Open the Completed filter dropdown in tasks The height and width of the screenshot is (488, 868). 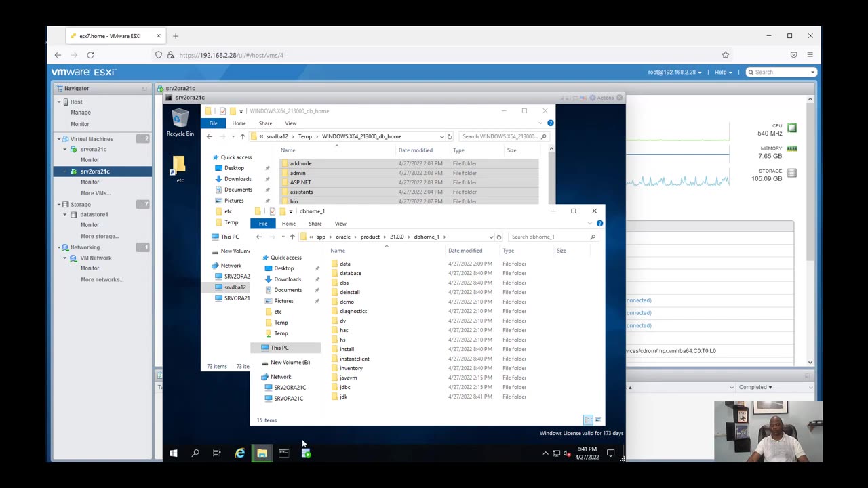coord(755,387)
